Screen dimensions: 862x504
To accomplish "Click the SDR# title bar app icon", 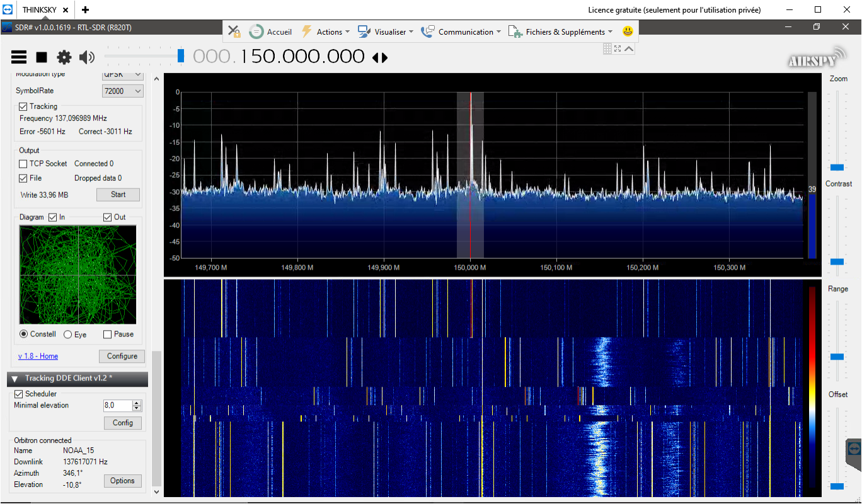I will tap(7, 27).
